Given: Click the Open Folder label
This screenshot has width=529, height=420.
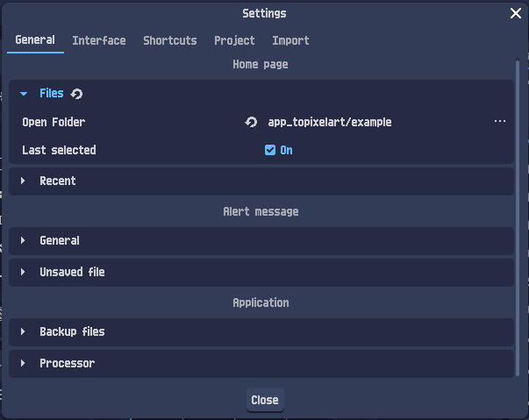Looking at the screenshot, I should coord(54,122).
